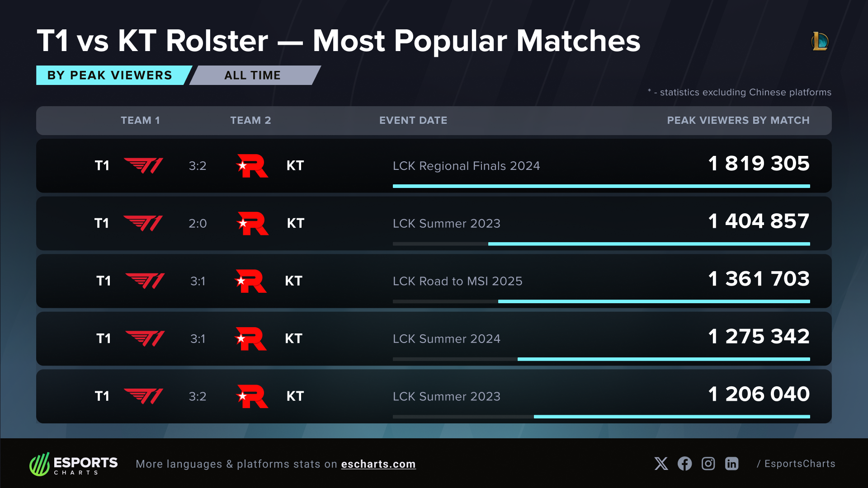
Task: Select the BY PEAK VIEWERS tab
Action: (110, 75)
